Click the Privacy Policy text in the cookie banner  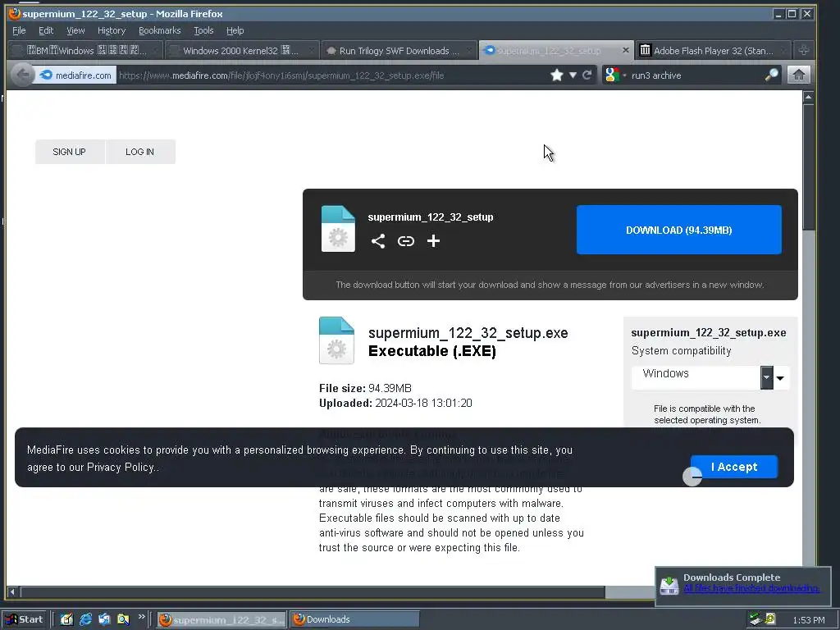121,467
